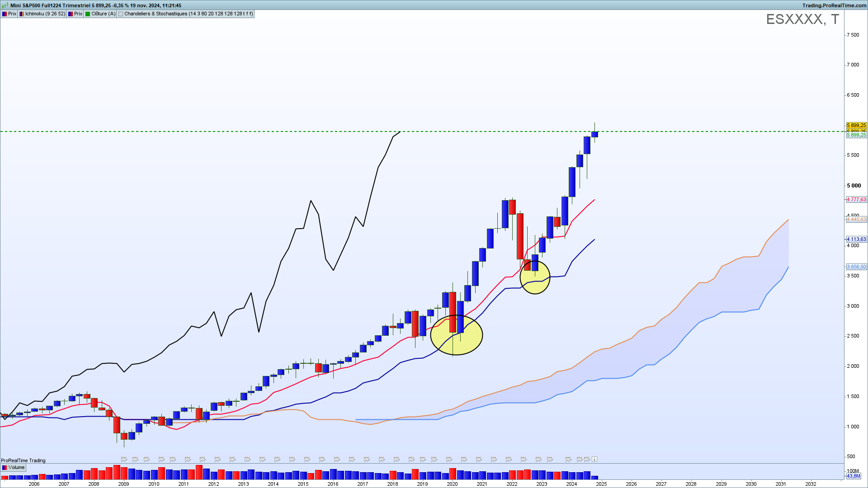Open the Ichimoku (9 26 52) settings label
This screenshot has width=868, height=488.
tap(45, 14)
